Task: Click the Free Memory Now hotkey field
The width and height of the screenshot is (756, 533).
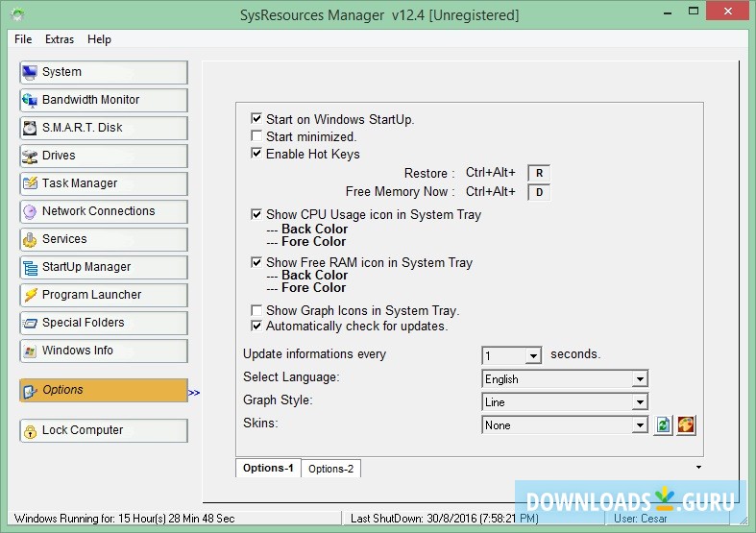Action: pyautogui.click(x=539, y=192)
